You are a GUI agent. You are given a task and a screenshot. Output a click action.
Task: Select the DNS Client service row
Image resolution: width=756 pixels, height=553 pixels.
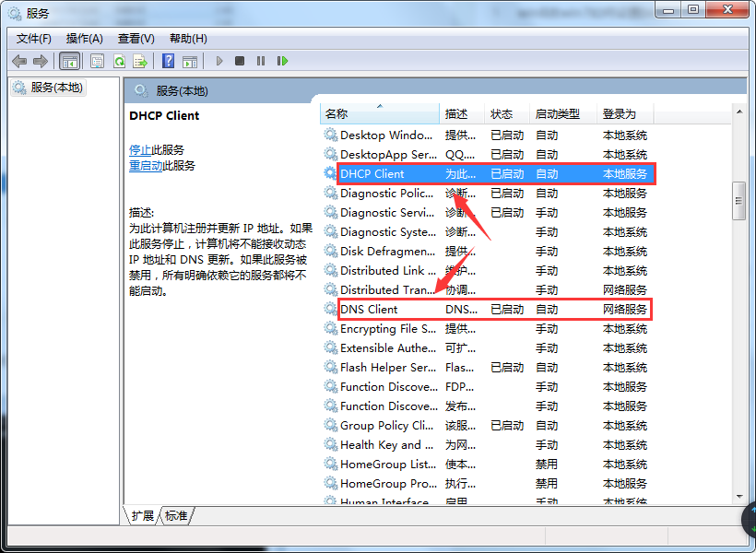pyautogui.click(x=369, y=309)
